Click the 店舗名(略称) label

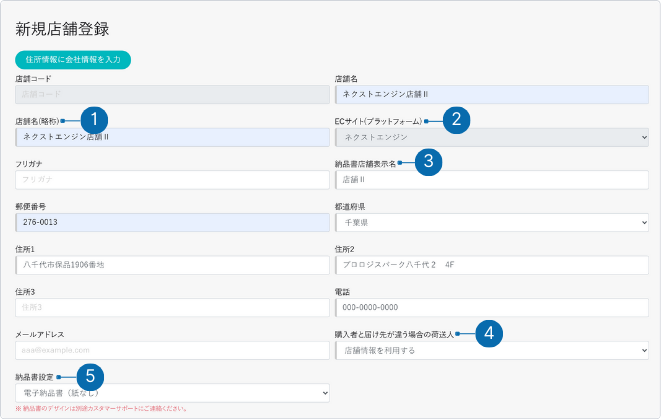(37, 122)
